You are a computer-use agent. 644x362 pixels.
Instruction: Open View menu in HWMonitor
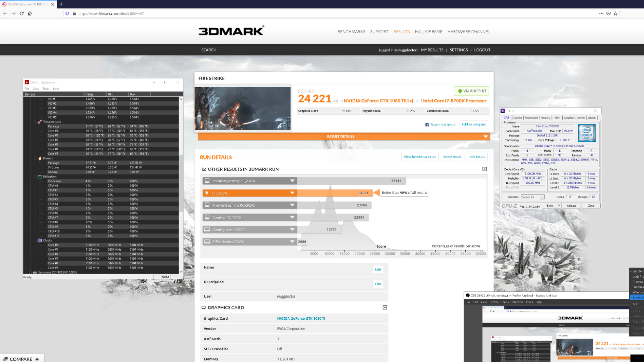point(36,89)
